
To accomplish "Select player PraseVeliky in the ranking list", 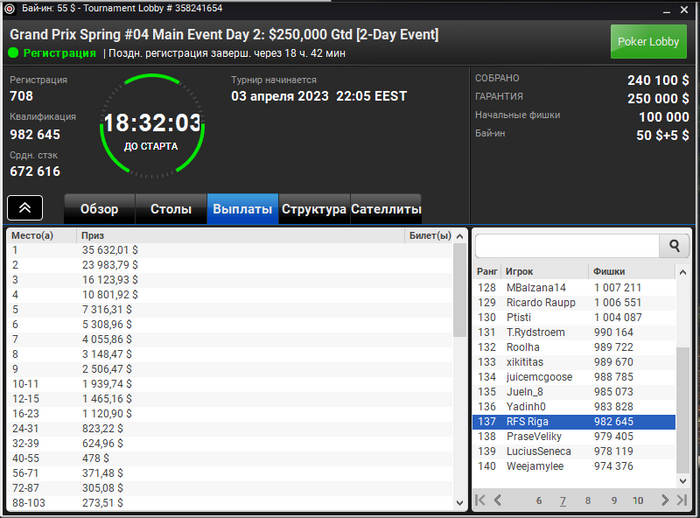I will point(574,436).
